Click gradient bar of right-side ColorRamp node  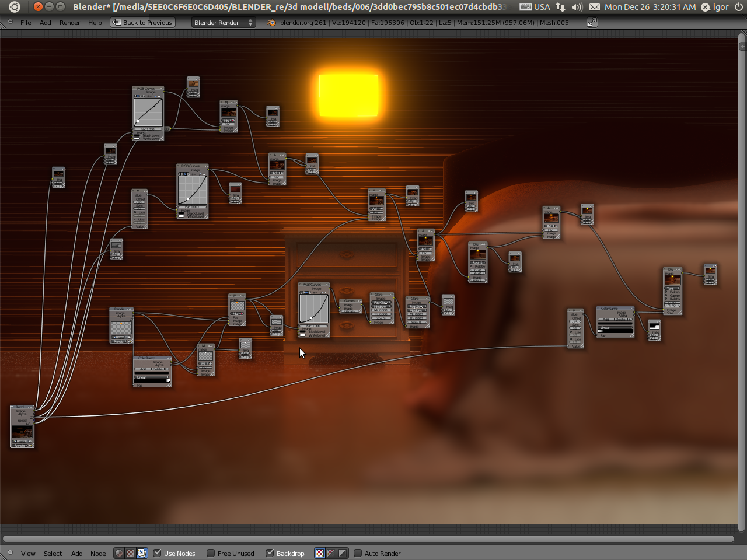pyautogui.click(x=615, y=331)
